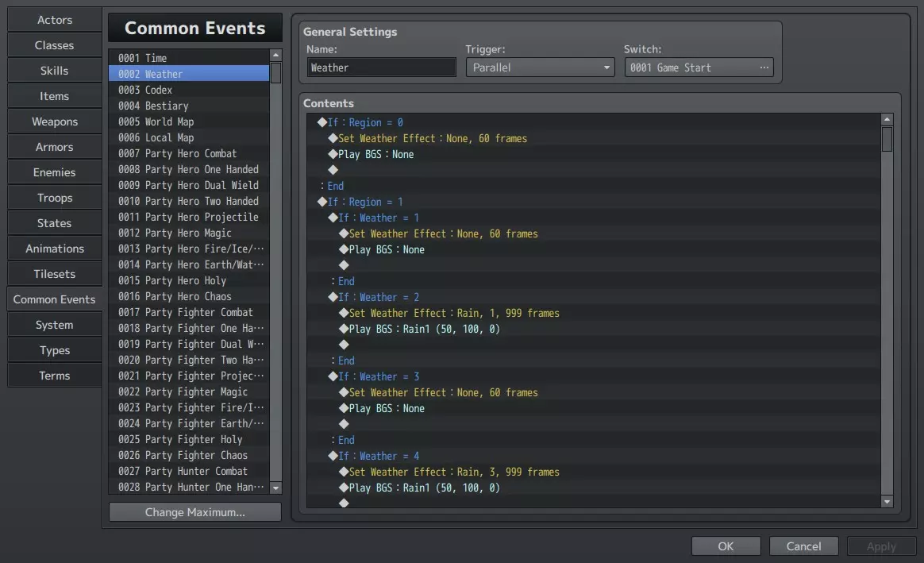
Task: Click Contents panel scroll down arrow
Action: tap(887, 502)
